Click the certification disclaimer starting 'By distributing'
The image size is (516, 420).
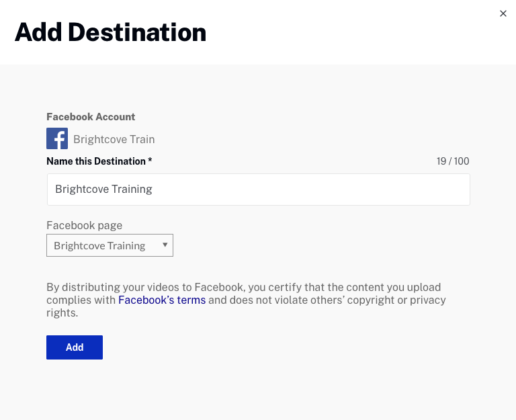[x=243, y=288]
